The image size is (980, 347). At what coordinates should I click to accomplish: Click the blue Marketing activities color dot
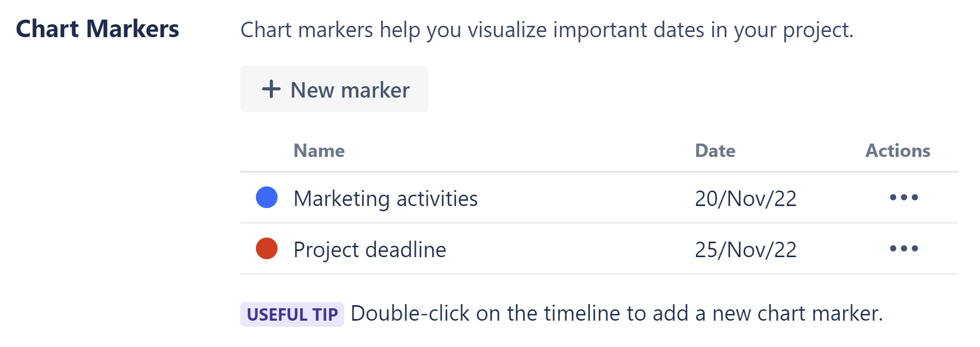267,197
